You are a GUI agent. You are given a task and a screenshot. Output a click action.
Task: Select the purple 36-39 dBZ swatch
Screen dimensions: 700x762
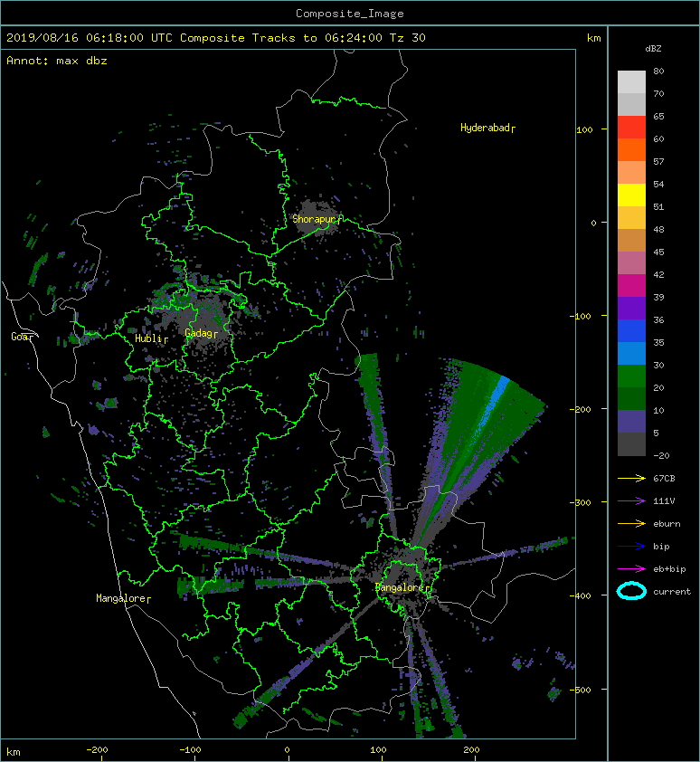tap(631, 309)
